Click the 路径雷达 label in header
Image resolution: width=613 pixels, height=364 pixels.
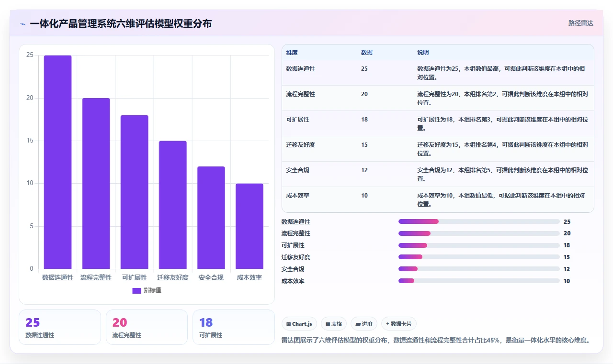(580, 23)
